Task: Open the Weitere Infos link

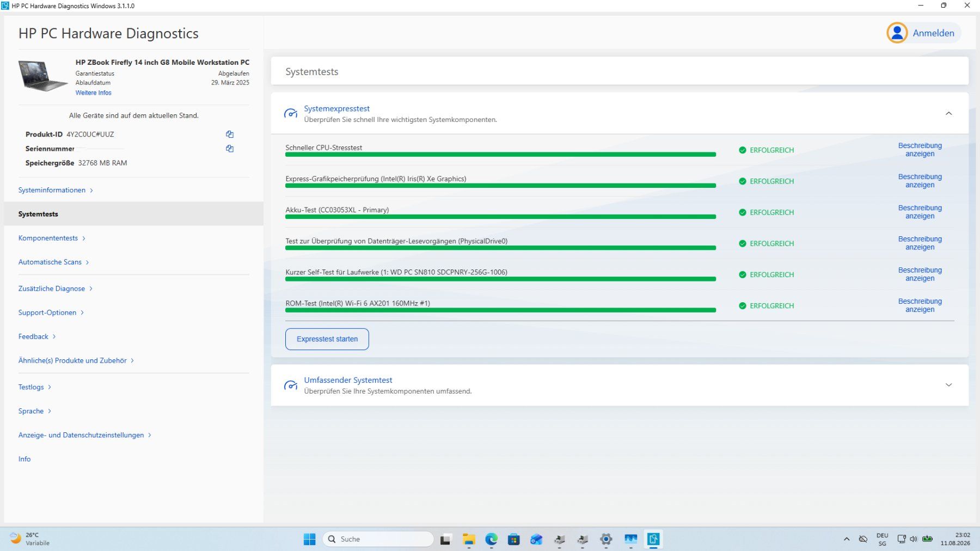Action: coord(94,93)
